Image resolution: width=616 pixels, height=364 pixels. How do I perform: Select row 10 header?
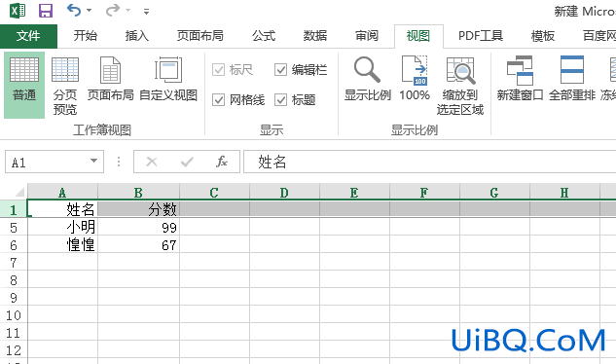[x=14, y=315]
